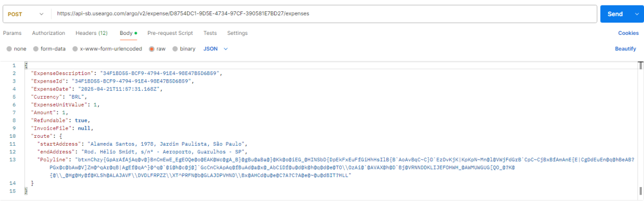This screenshot has width=644, height=201.
Task: Click the Refundable value true
Action: (81, 121)
